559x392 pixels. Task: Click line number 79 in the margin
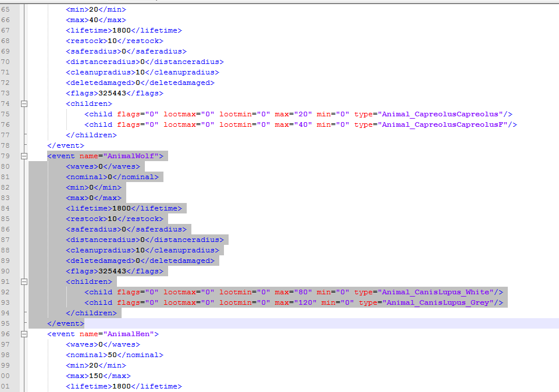[5, 156]
